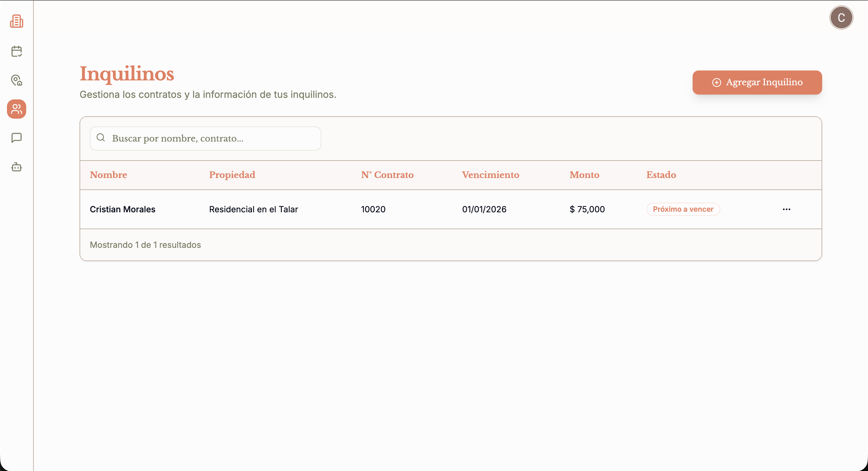Select the Inquilinos people sidebar icon
This screenshot has height=471, width=868.
[x=17, y=109]
